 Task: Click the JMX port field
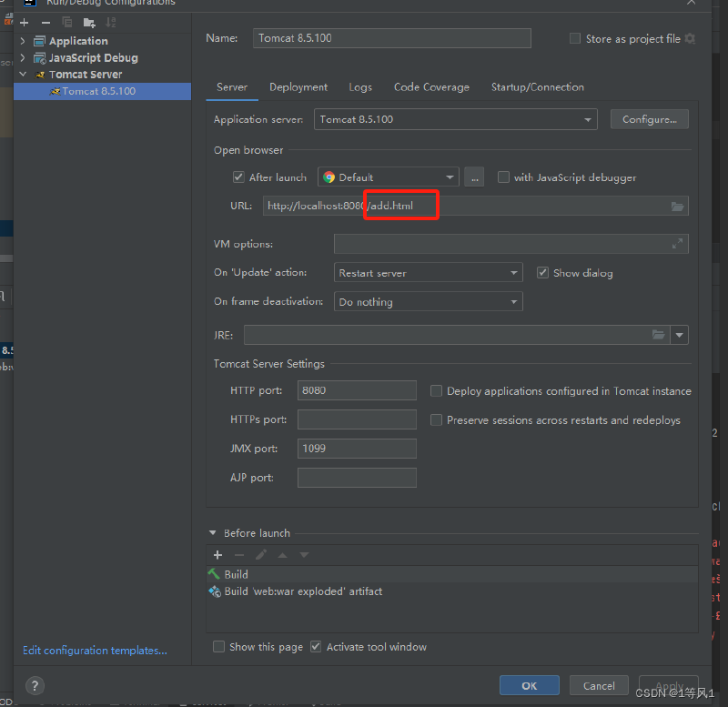357,449
